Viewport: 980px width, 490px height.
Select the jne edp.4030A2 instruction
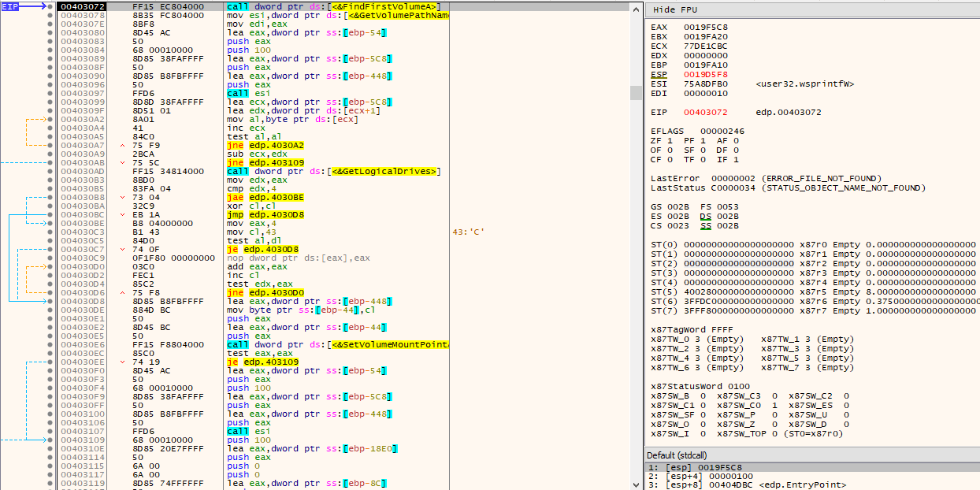point(264,145)
